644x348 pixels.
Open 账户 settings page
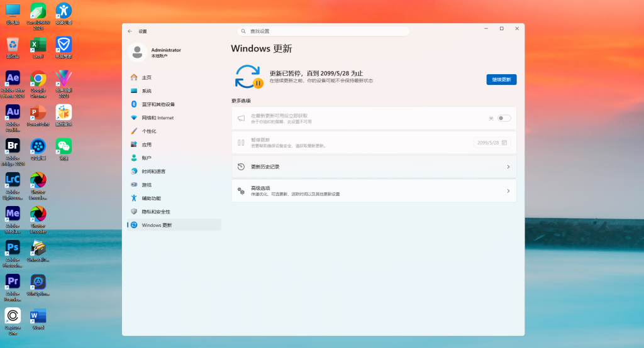(x=174, y=158)
